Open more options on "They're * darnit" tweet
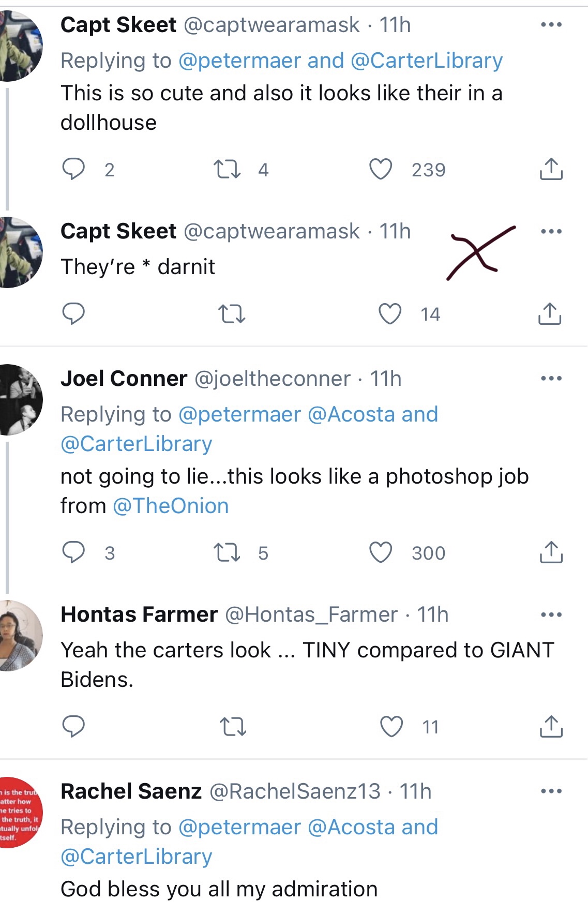The height and width of the screenshot is (915, 588). (551, 231)
